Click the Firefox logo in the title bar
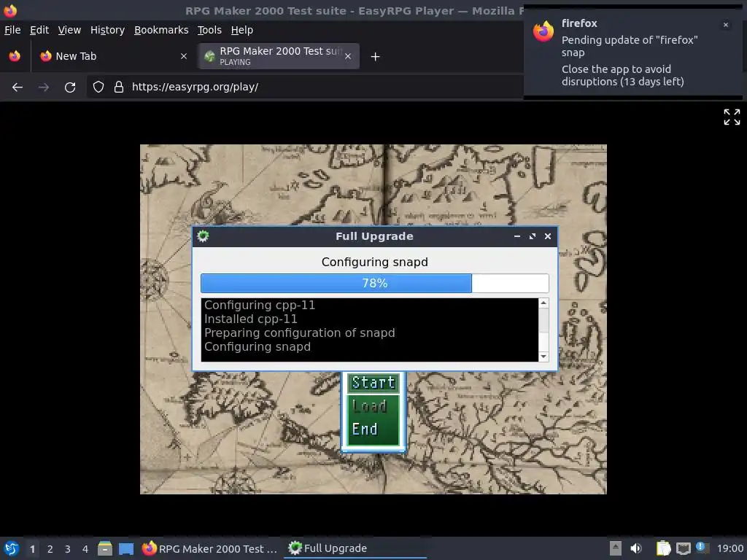 click(10, 10)
